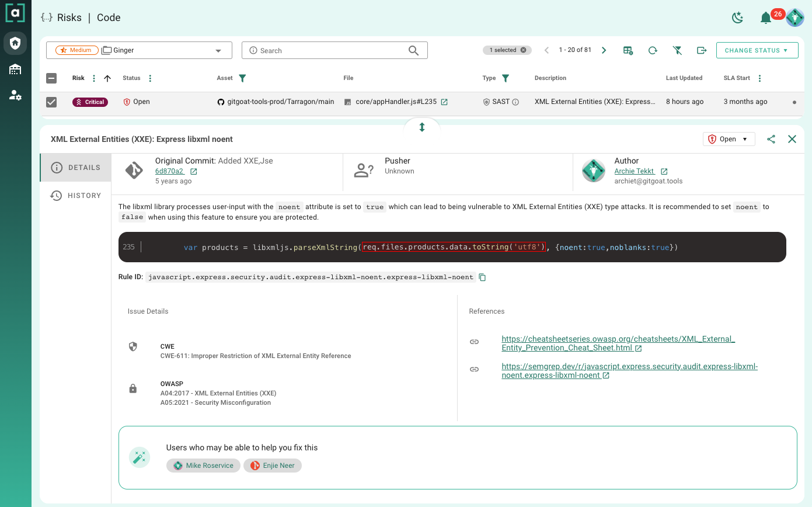The width and height of the screenshot is (812, 507).
Task: Click the export icon in toolbar
Action: 702,51
